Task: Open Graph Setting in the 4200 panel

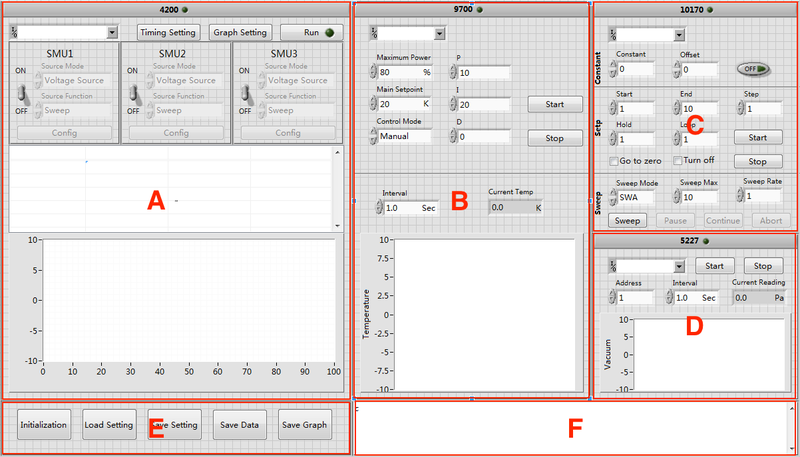Action: (x=240, y=32)
